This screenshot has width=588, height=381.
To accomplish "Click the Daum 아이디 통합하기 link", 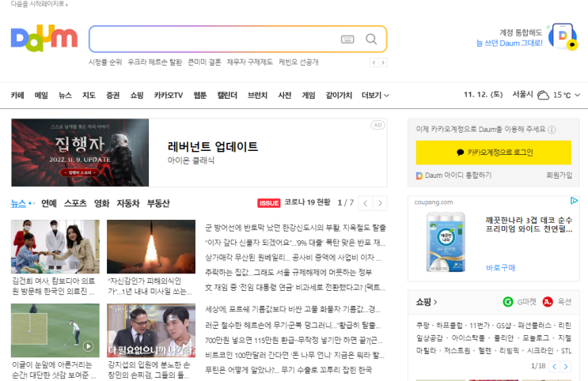I will pos(458,175).
